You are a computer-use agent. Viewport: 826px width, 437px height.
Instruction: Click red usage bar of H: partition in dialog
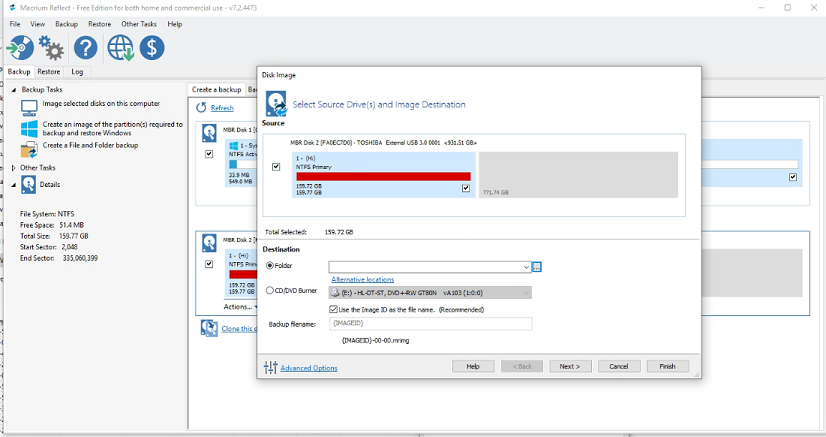click(384, 176)
